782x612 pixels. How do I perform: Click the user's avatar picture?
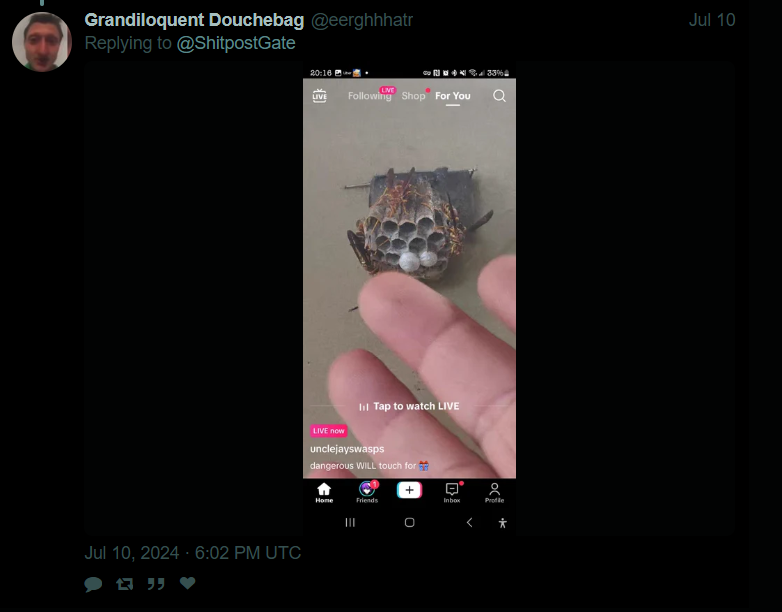coord(42,42)
